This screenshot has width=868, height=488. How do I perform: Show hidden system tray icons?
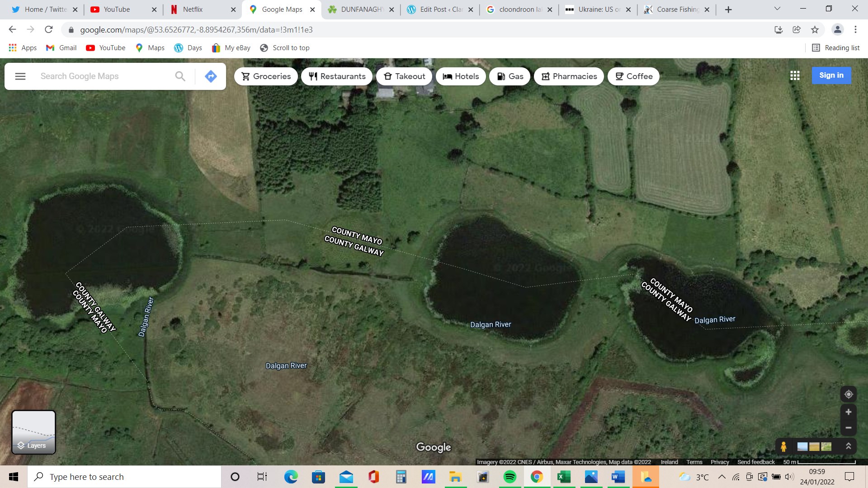(x=722, y=477)
